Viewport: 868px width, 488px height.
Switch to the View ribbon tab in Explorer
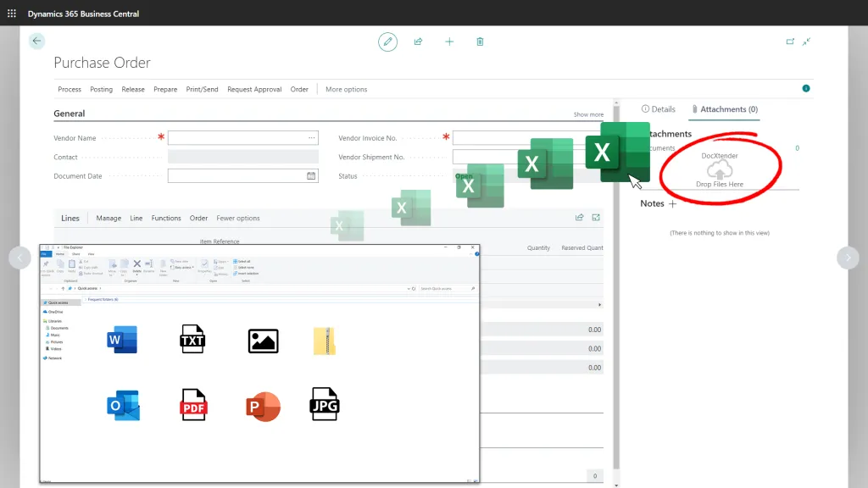click(91, 252)
